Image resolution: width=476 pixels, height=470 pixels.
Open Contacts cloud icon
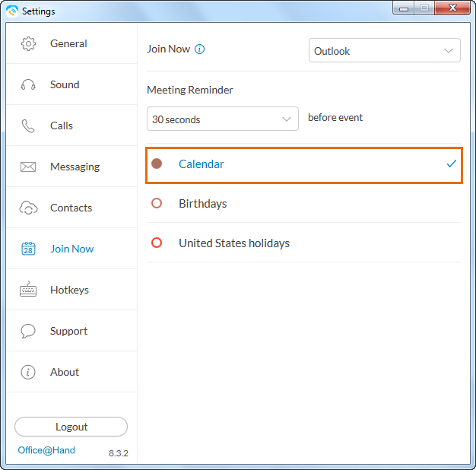coord(28,208)
